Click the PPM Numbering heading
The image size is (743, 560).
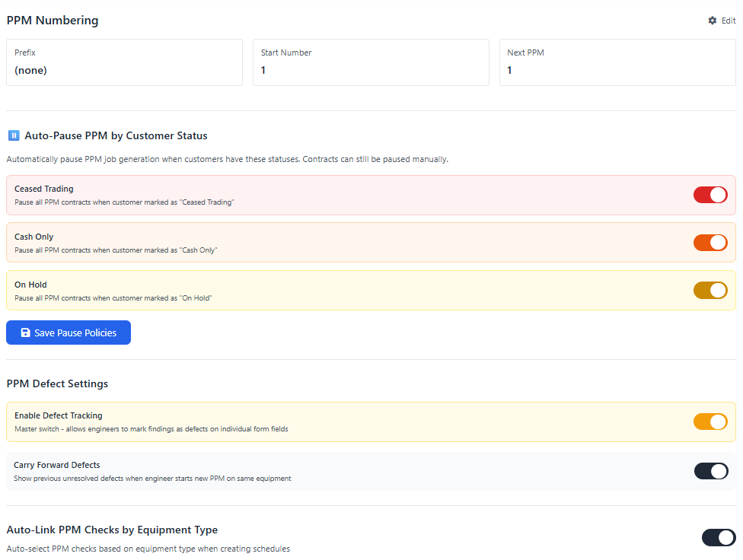(x=53, y=21)
